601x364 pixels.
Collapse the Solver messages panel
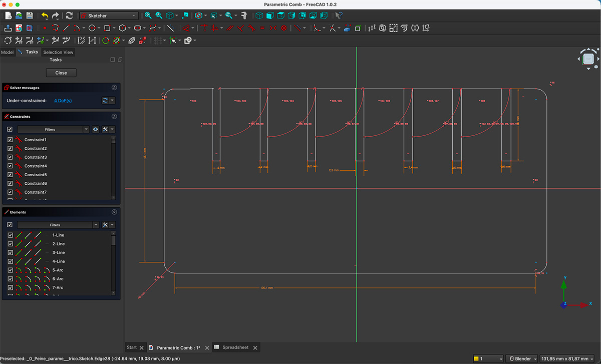(x=114, y=87)
